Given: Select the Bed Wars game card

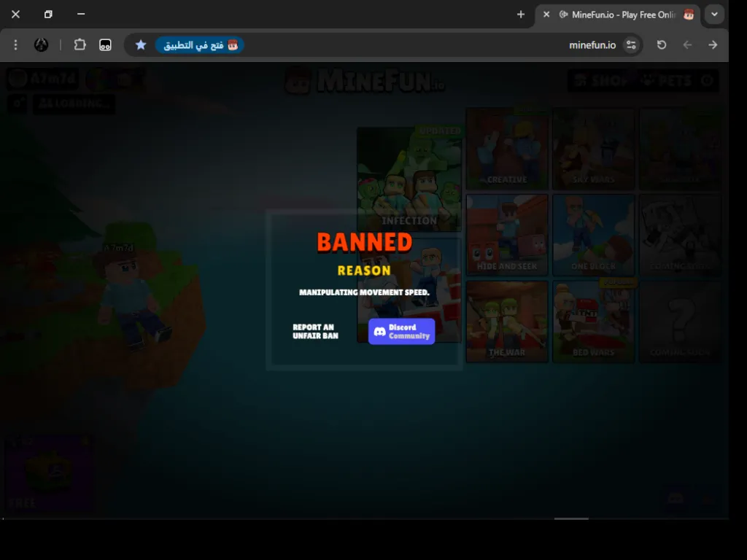Looking at the screenshot, I should coord(593,322).
